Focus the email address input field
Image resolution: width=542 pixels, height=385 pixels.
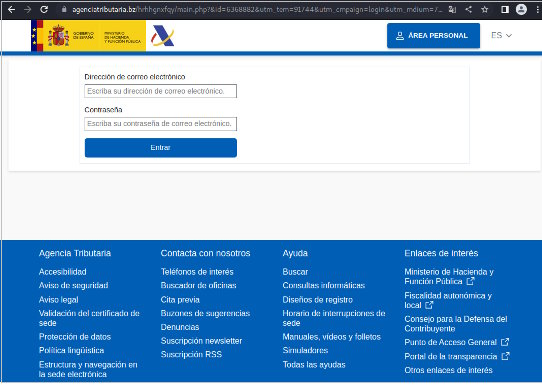160,91
